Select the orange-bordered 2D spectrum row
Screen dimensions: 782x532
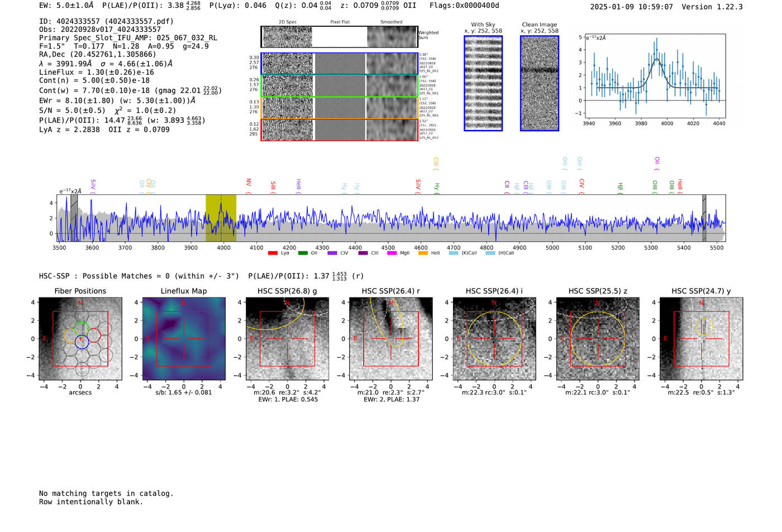[340, 108]
